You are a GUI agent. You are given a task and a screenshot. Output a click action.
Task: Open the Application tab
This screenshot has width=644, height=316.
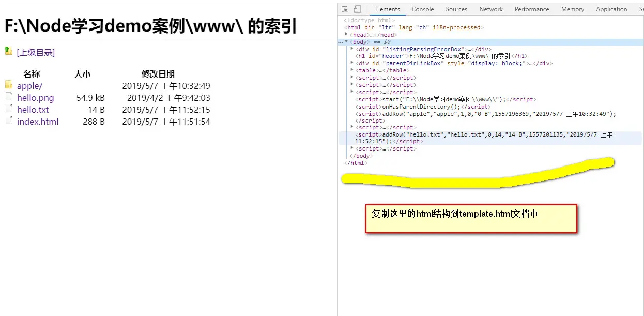[611, 9]
